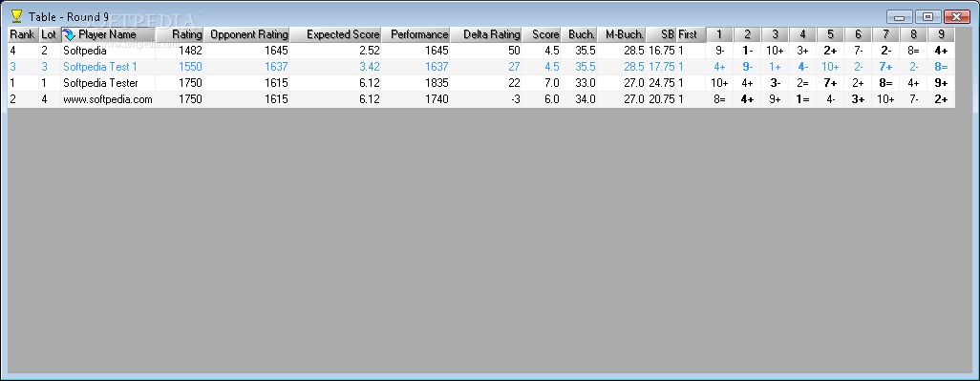Sort table by Rank column header
The image size is (980, 381).
point(23,35)
